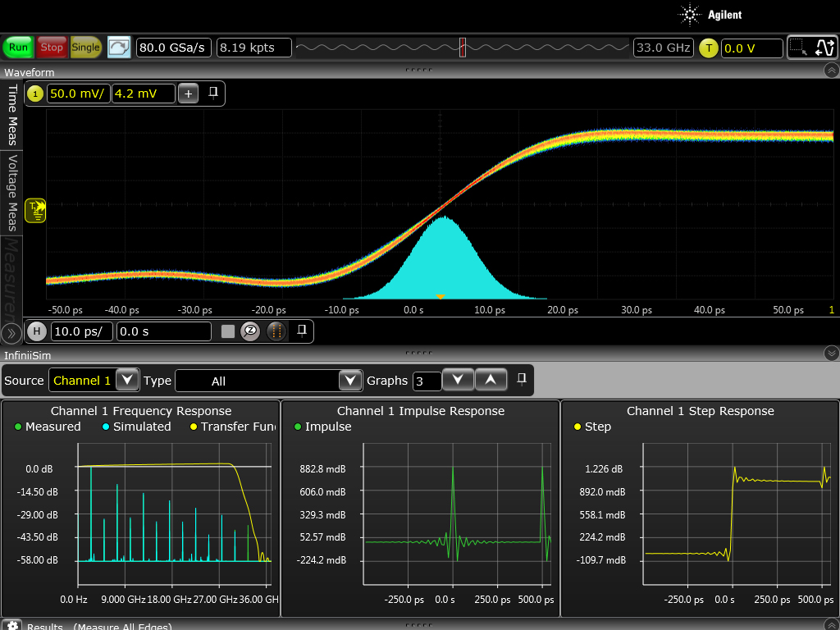
Task: Open the Time Meas side tab
Action: (x=12, y=114)
